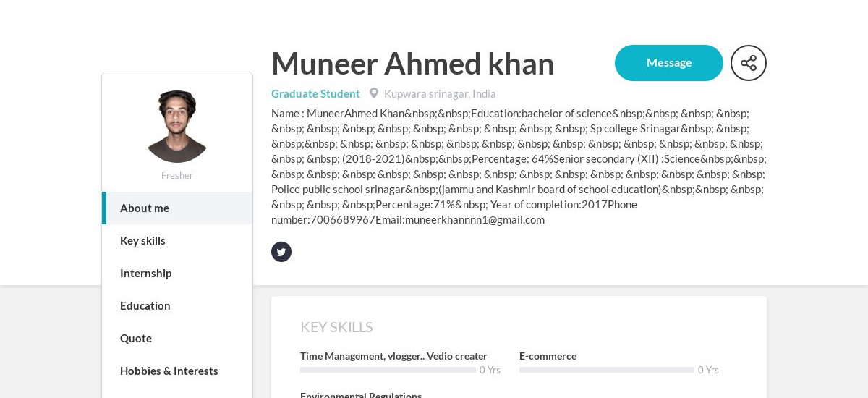The width and height of the screenshot is (868, 398).
Task: Open the Twitter profile icon
Action: (x=281, y=252)
